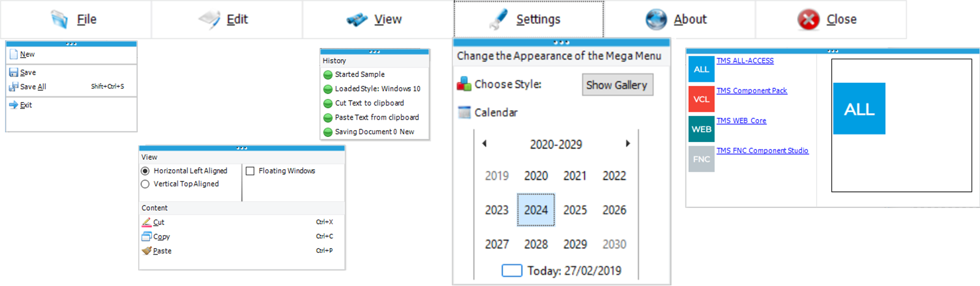Go to next decade in calendar
This screenshot has height=286, width=980.
tap(628, 143)
